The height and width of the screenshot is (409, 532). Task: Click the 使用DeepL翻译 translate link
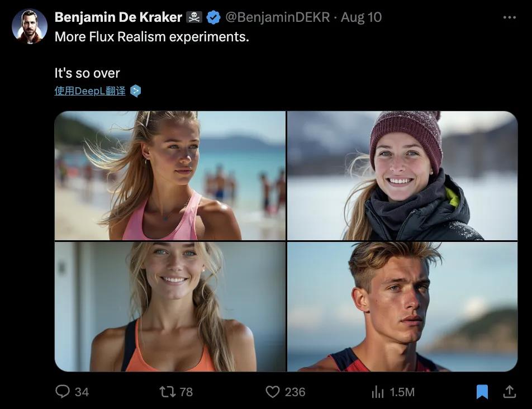[90, 91]
